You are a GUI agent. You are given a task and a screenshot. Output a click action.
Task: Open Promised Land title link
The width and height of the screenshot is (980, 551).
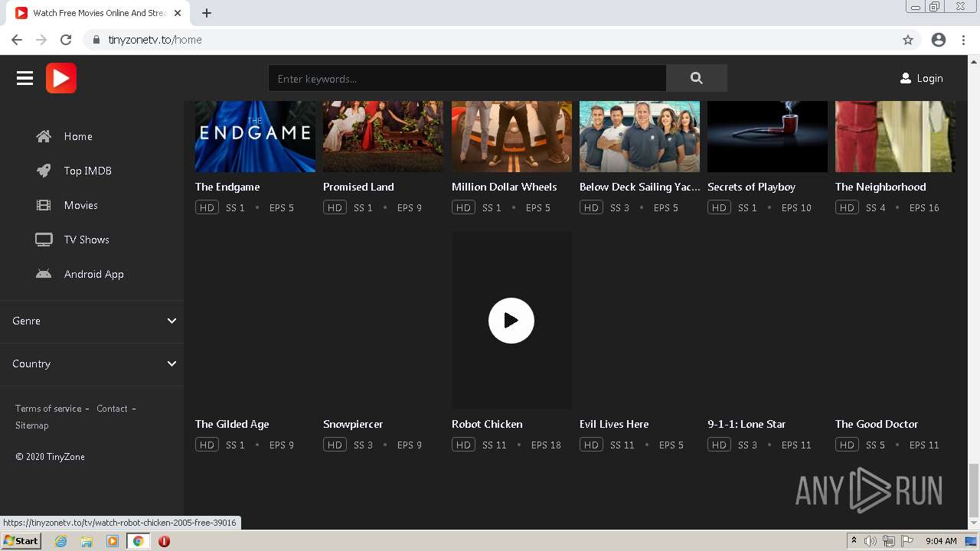pyautogui.click(x=358, y=187)
